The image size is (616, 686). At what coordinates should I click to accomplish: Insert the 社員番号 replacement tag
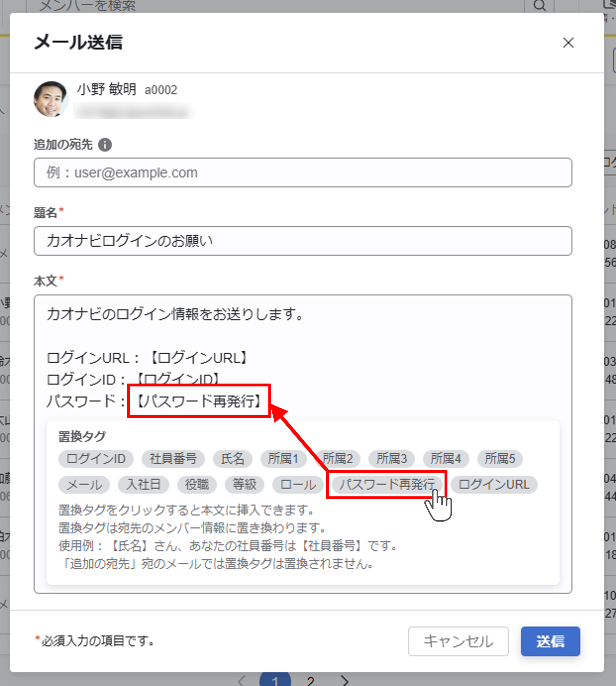click(173, 459)
